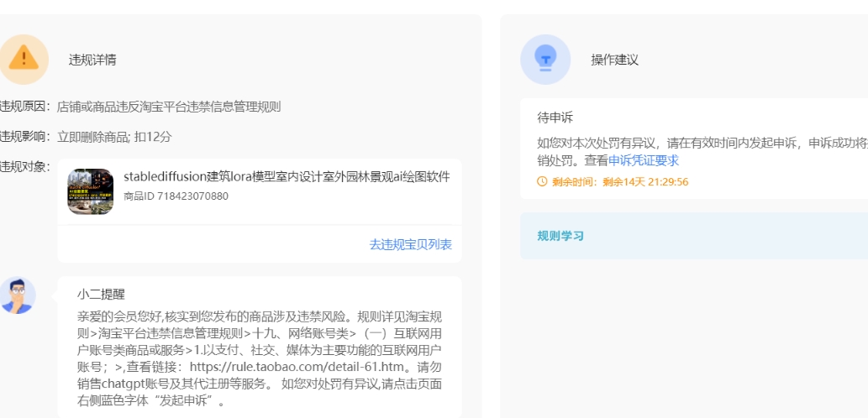Select the 违规详情 panel heading

(92, 60)
